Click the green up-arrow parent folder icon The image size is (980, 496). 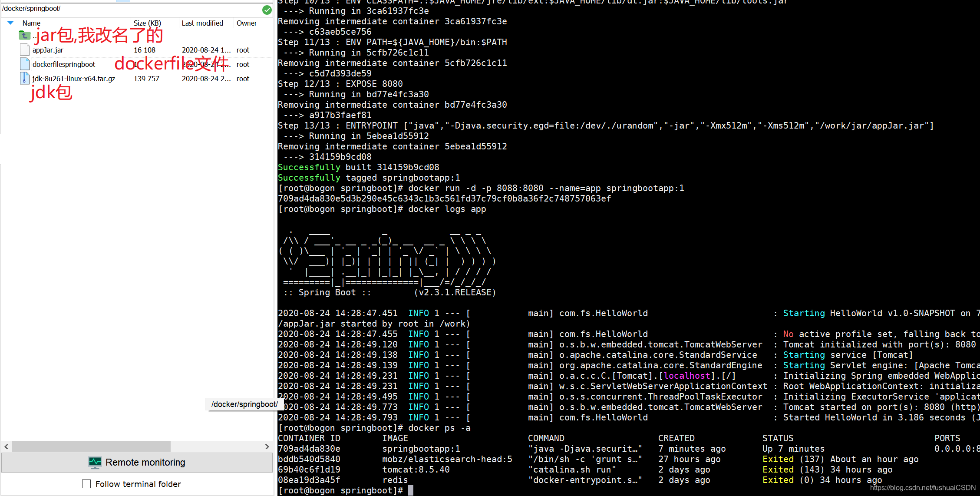(25, 35)
